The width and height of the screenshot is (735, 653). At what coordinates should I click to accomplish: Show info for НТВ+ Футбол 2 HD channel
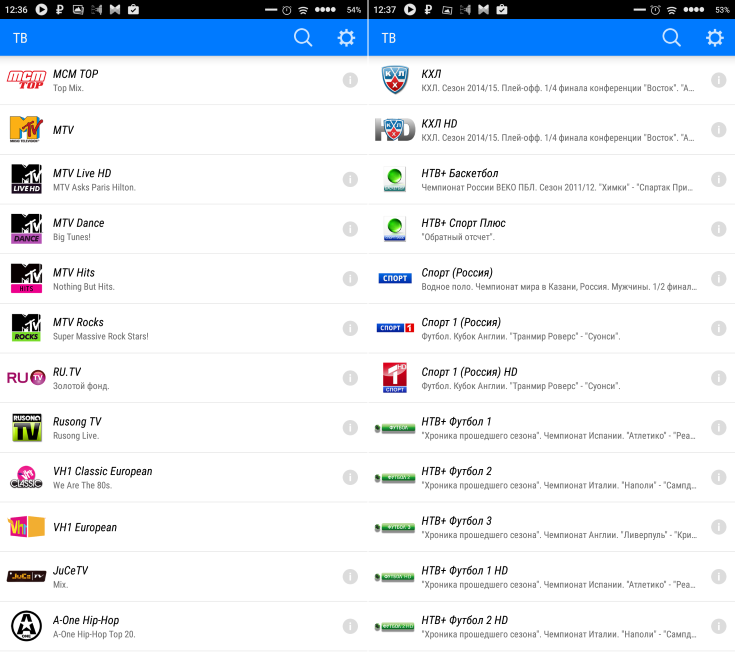pos(719,627)
